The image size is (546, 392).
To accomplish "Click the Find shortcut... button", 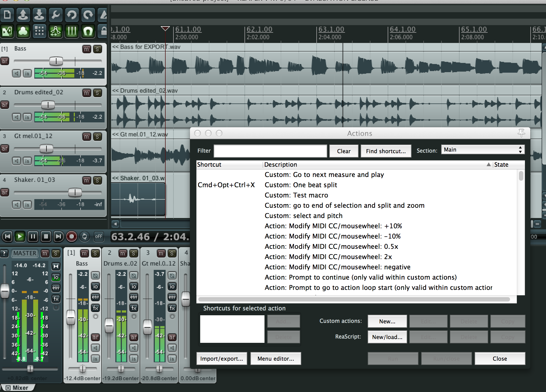I will [386, 151].
